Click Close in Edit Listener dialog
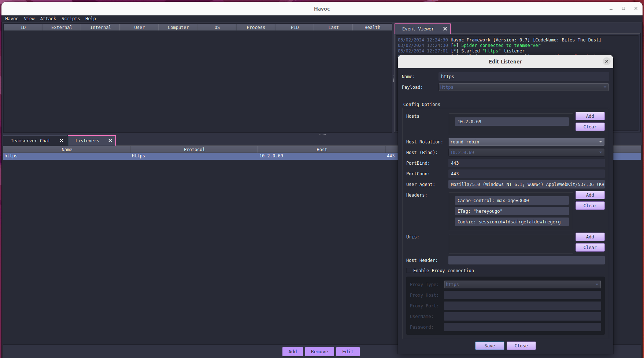Image resolution: width=644 pixels, height=358 pixels. (521, 346)
